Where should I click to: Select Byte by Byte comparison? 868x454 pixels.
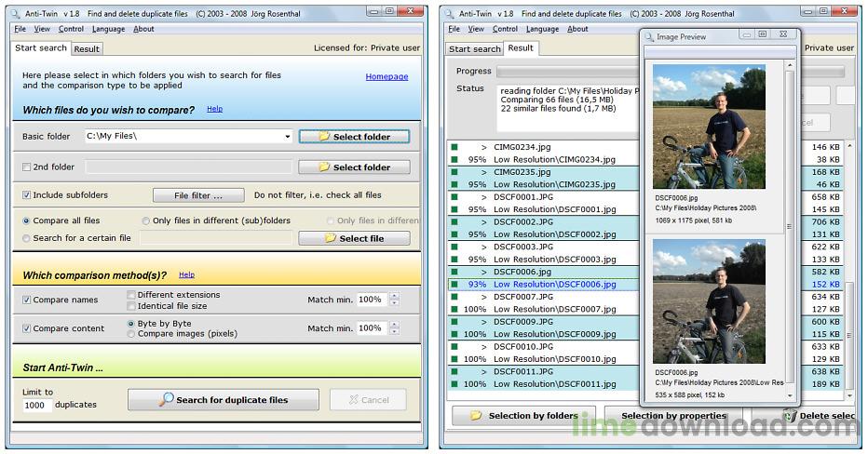131,324
